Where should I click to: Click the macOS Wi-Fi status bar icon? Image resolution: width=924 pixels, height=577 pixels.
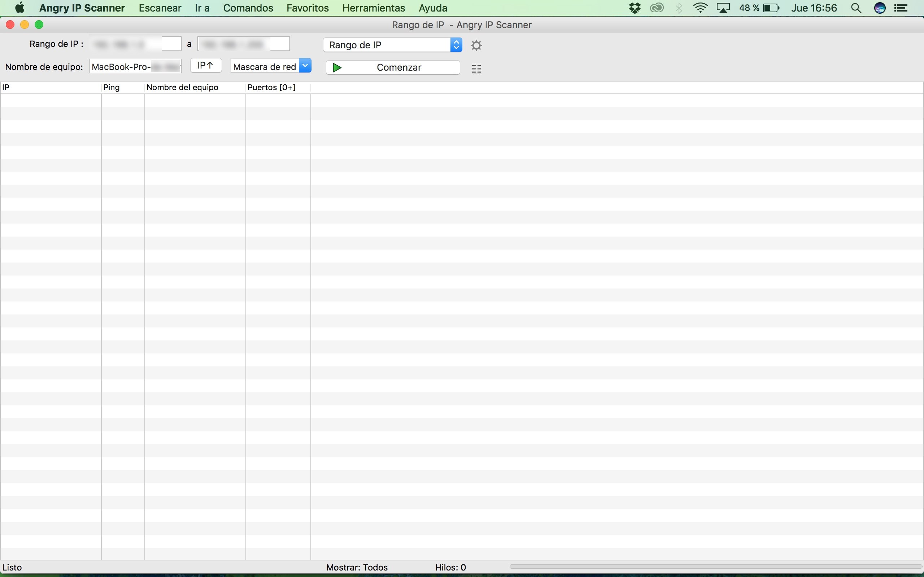[x=702, y=8]
